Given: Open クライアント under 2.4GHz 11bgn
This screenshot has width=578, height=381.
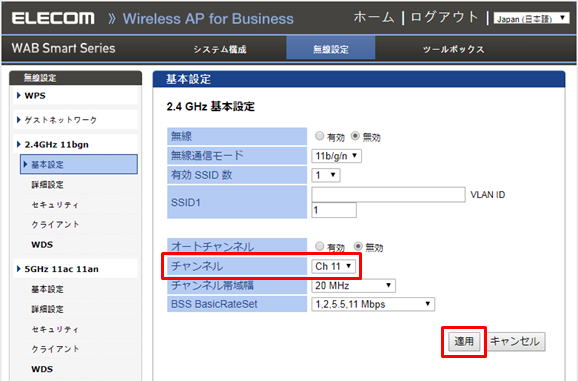Looking at the screenshot, I should 55,224.
